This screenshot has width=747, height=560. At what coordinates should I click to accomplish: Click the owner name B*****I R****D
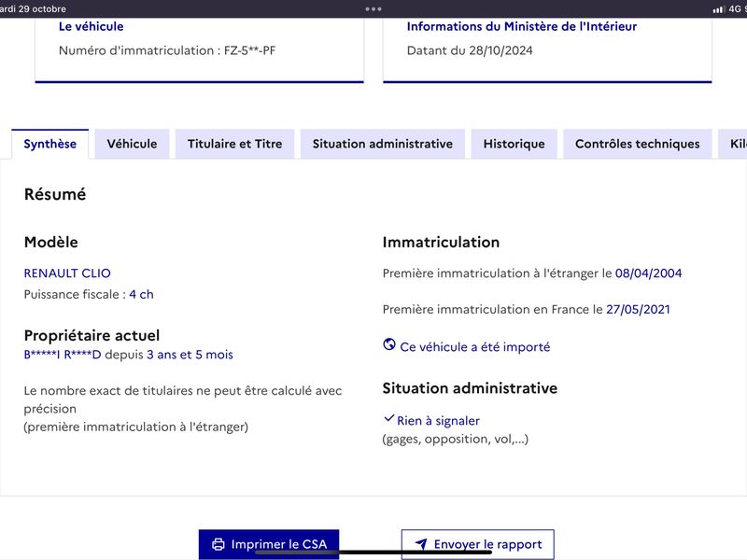63,355
